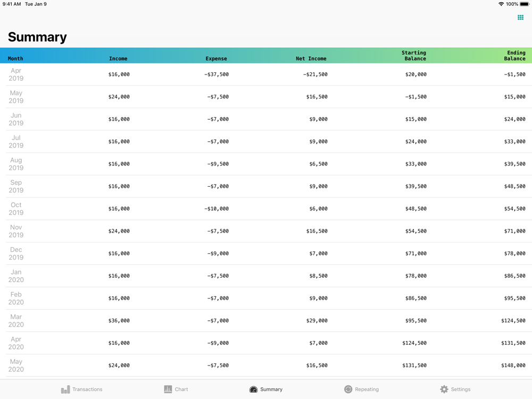Tap the Summary page title
This screenshot has width=532, height=399.
(37, 37)
